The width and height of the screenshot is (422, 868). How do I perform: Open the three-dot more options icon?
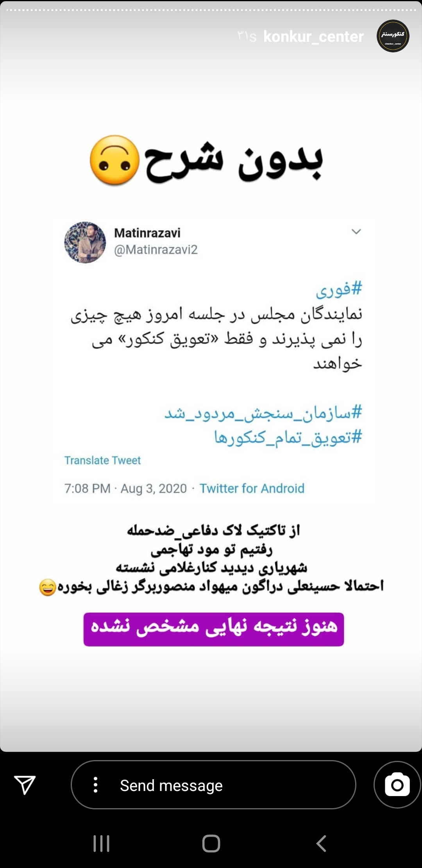(95, 785)
